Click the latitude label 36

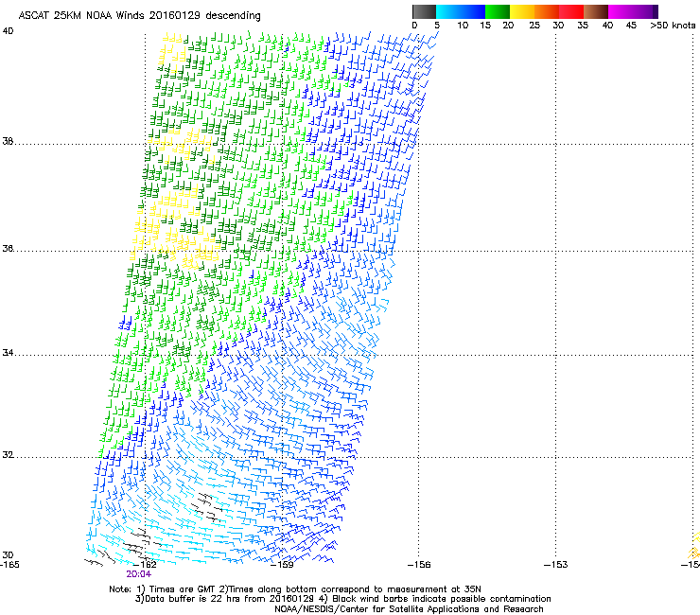[x=8, y=248]
